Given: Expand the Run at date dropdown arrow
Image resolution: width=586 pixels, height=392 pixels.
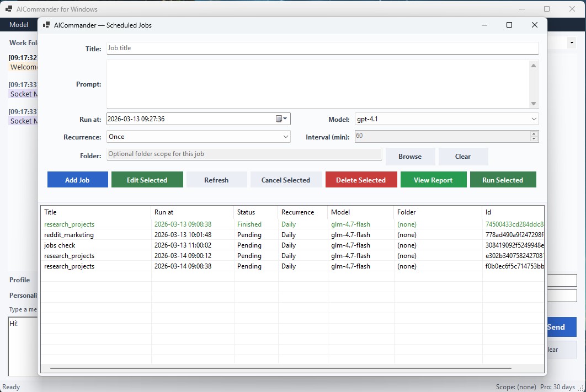Looking at the screenshot, I should point(286,119).
